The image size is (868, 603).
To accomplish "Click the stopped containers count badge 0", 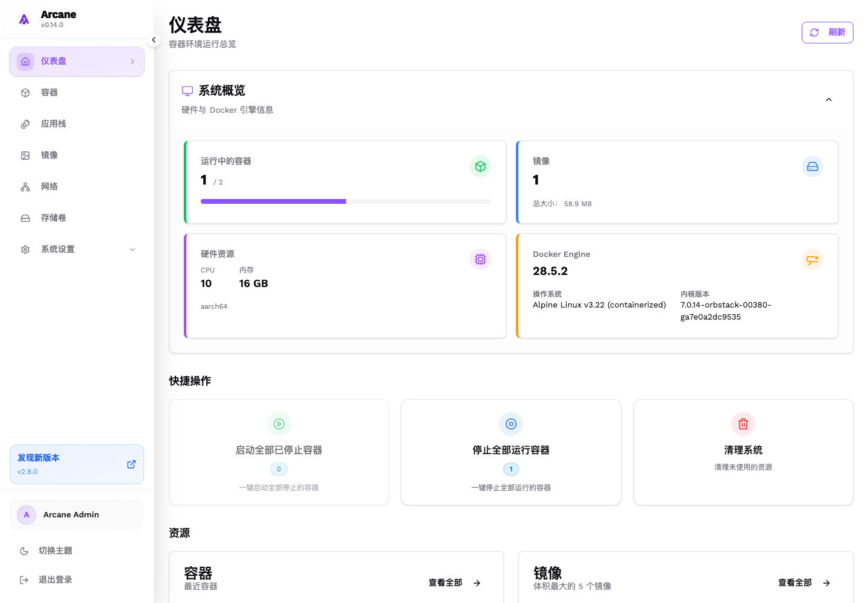I will (278, 469).
